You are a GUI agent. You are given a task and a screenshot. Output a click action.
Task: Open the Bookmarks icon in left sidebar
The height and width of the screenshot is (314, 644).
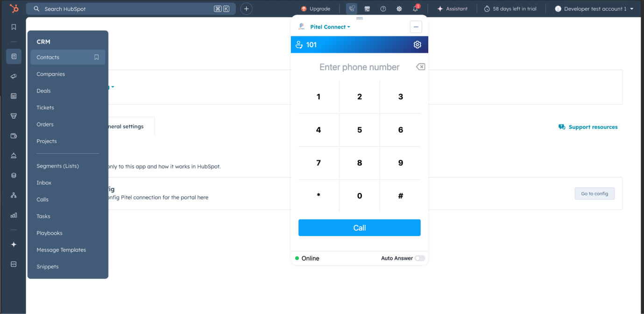point(14,27)
